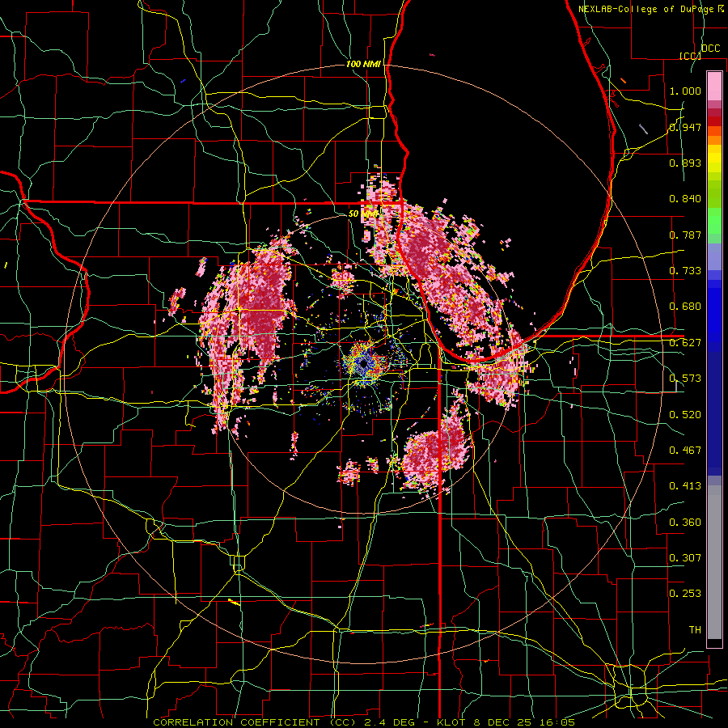Select the 0.947 legend value
This screenshot has width=728, height=728.
pos(685,127)
